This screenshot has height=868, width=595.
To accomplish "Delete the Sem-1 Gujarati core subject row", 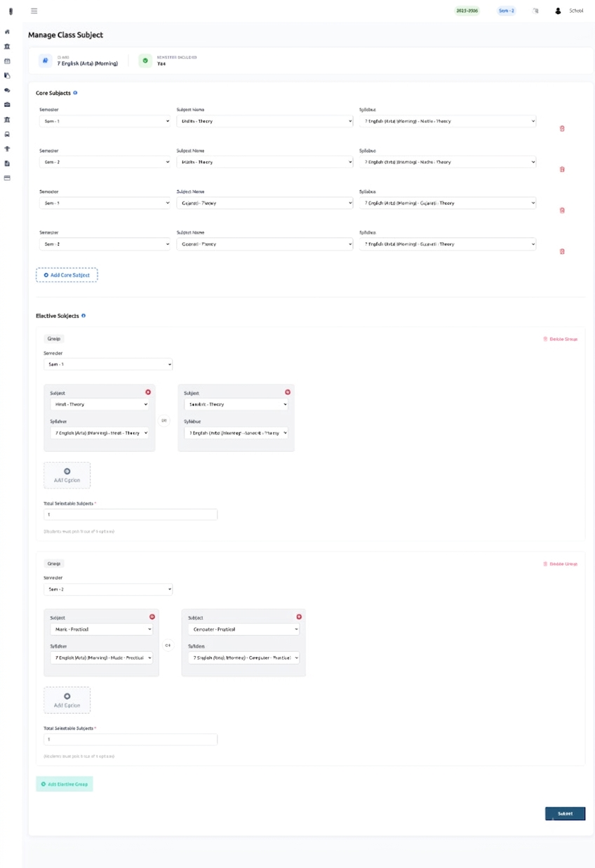I will click(x=562, y=211).
